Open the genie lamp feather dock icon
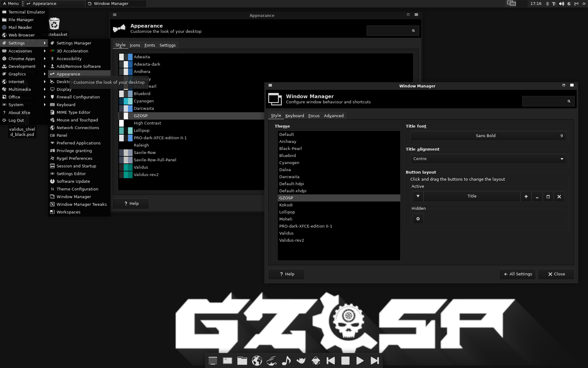This screenshot has height=368, width=588. [x=272, y=361]
